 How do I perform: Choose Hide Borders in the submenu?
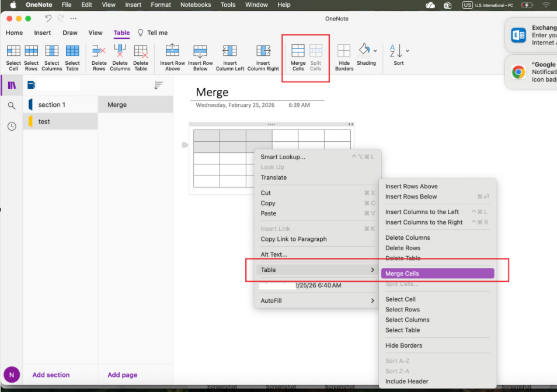(437, 345)
